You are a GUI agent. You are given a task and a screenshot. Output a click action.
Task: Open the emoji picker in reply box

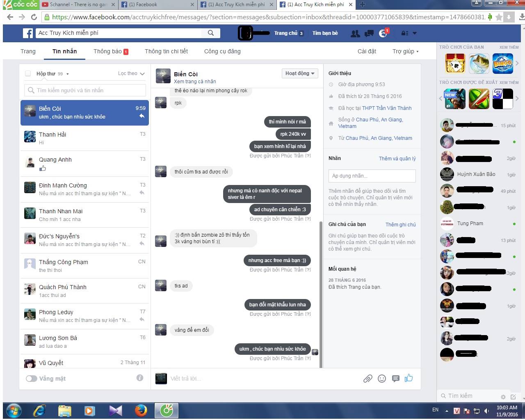[x=382, y=379]
